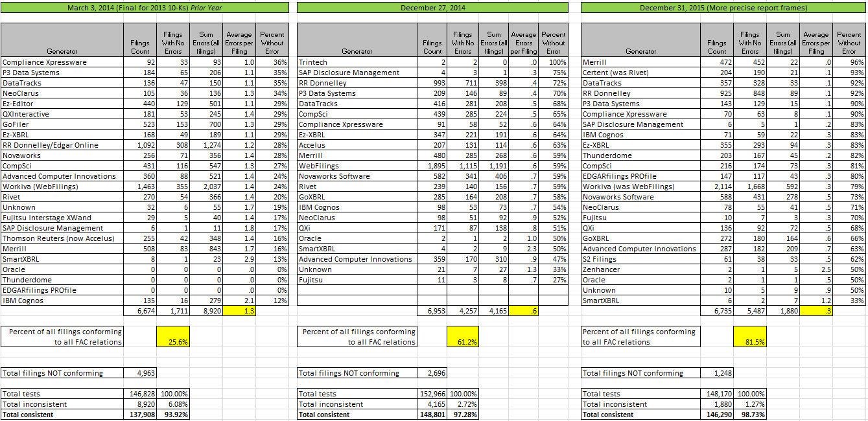
Task: Click the 4,257 filings with no errors total
Action: [x=463, y=311]
